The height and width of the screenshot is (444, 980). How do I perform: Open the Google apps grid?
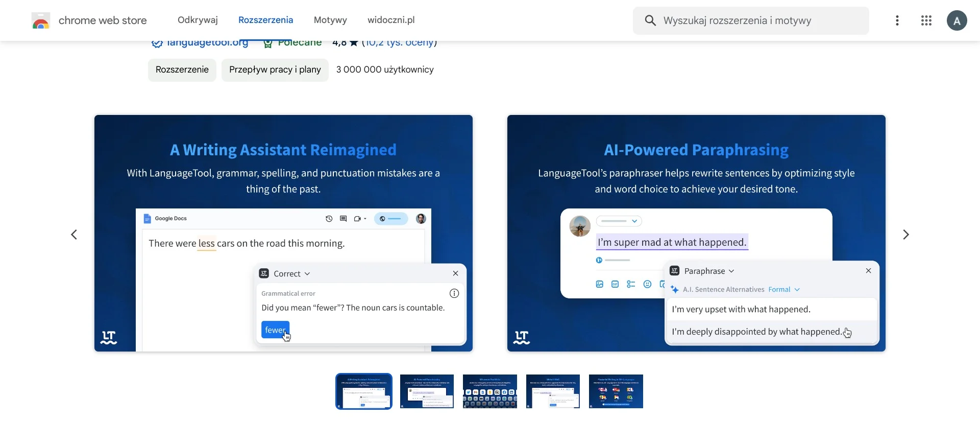coord(926,20)
